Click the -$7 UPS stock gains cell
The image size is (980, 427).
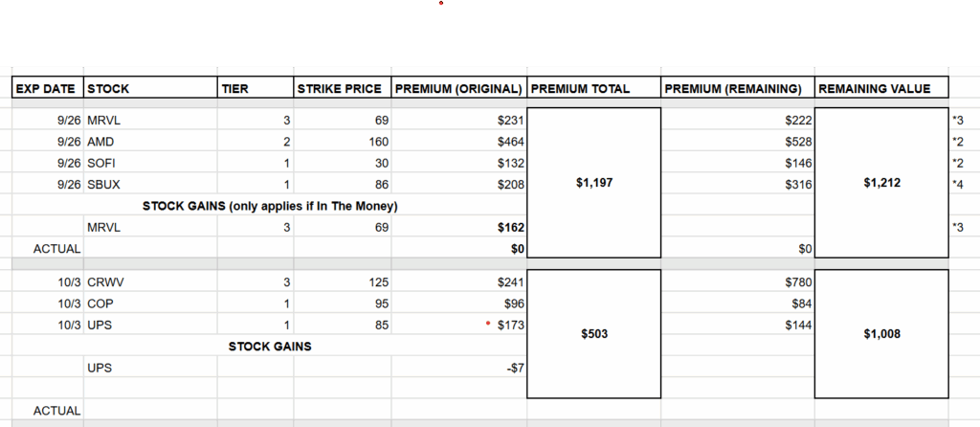click(x=459, y=369)
